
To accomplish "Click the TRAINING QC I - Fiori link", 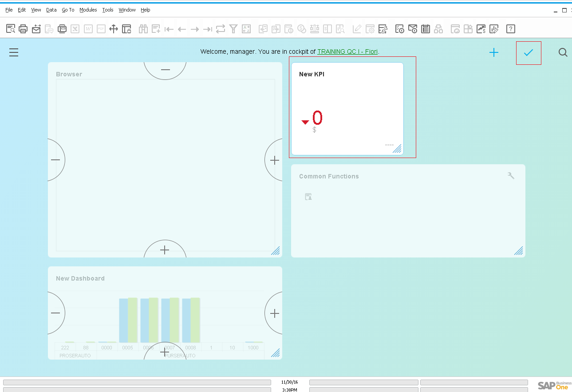I will [x=347, y=51].
